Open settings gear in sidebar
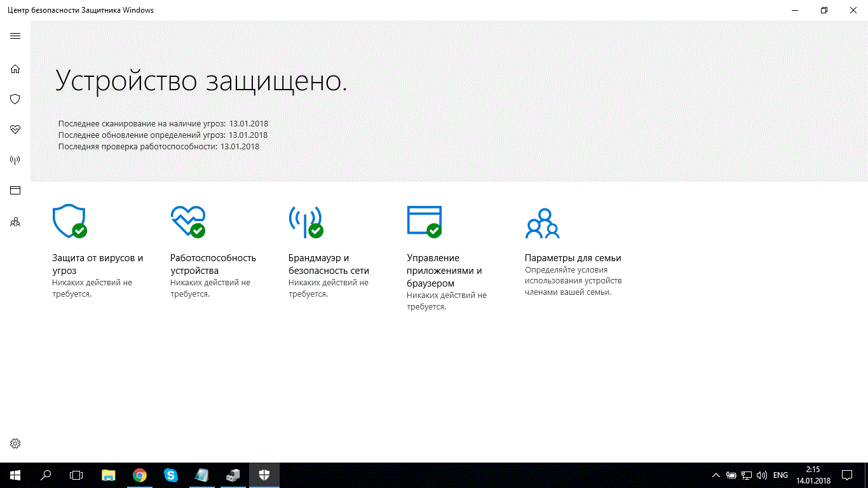Image resolution: width=868 pixels, height=488 pixels. (15, 444)
